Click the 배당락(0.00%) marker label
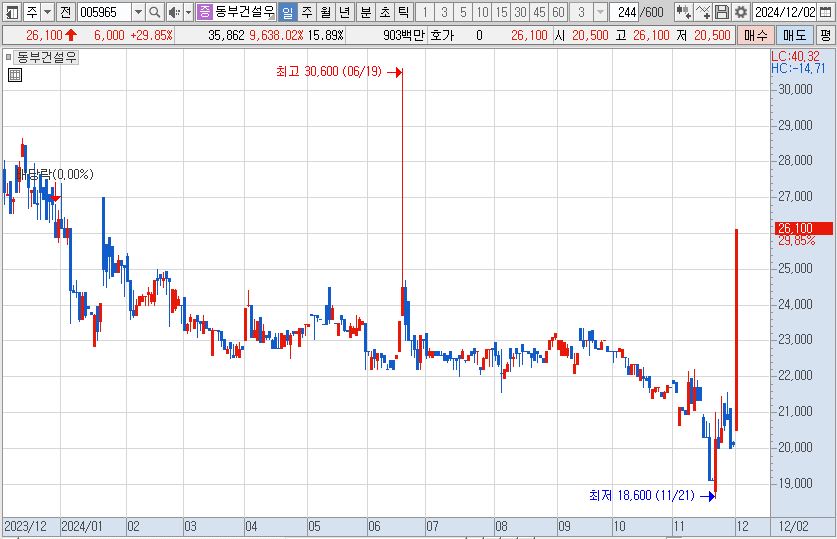837x539 pixels. [55, 174]
